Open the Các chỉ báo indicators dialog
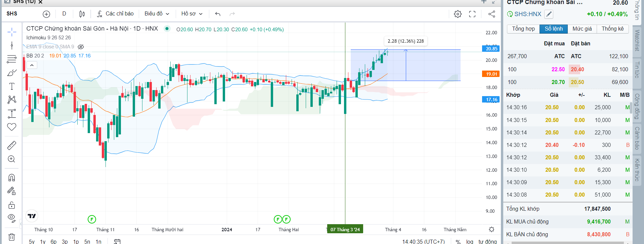 [x=115, y=14]
